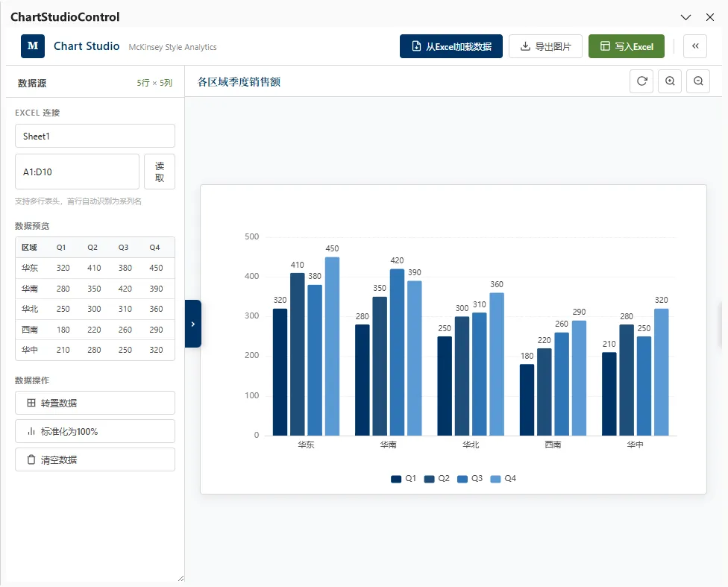Image resolution: width=728 pixels, height=587 pixels.
Task: Clear data with 清空数据
Action: (x=95, y=459)
